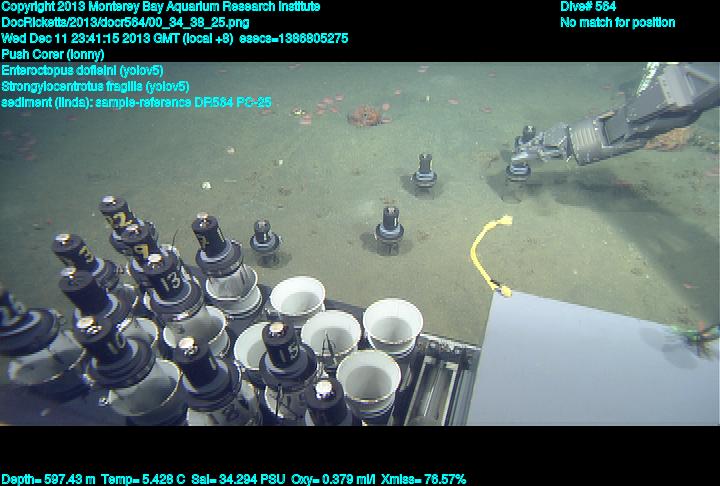Select the DocRicketts 00_34_38_25.png file path
The width and height of the screenshot is (720, 486).
coord(125,23)
